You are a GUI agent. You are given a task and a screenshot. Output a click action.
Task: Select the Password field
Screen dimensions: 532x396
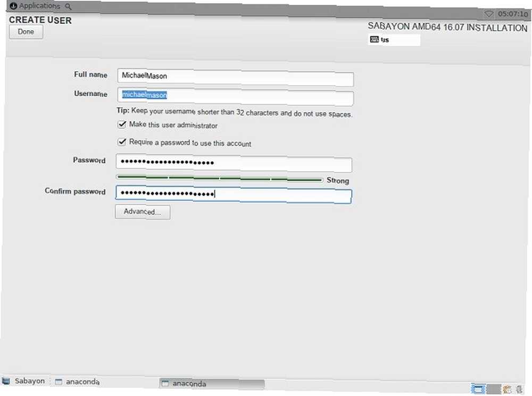pyautogui.click(x=234, y=163)
